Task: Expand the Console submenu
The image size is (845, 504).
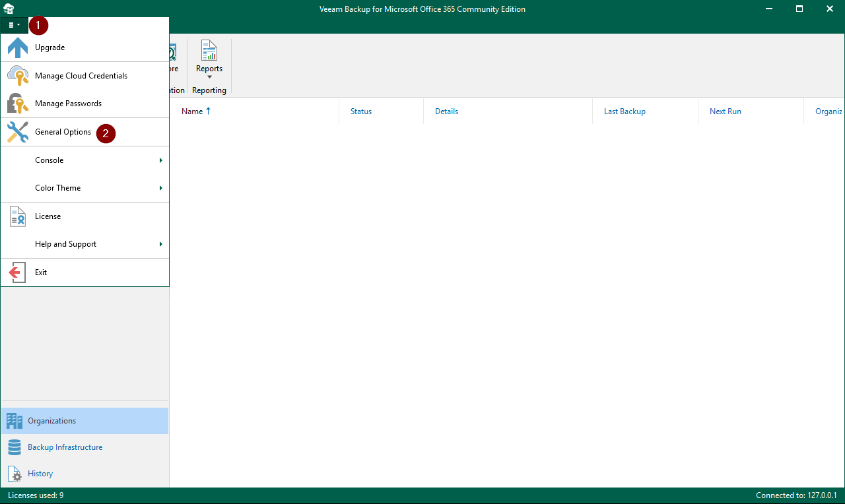Action: 84,160
